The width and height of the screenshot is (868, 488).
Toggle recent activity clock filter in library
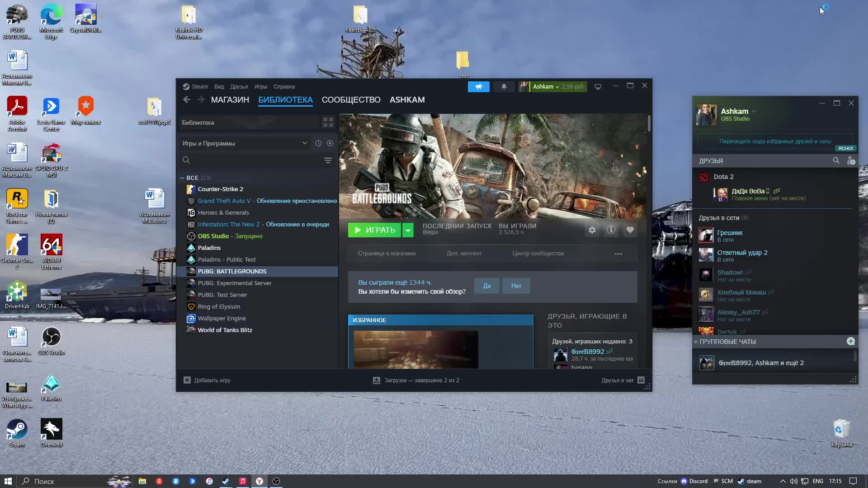[318, 143]
